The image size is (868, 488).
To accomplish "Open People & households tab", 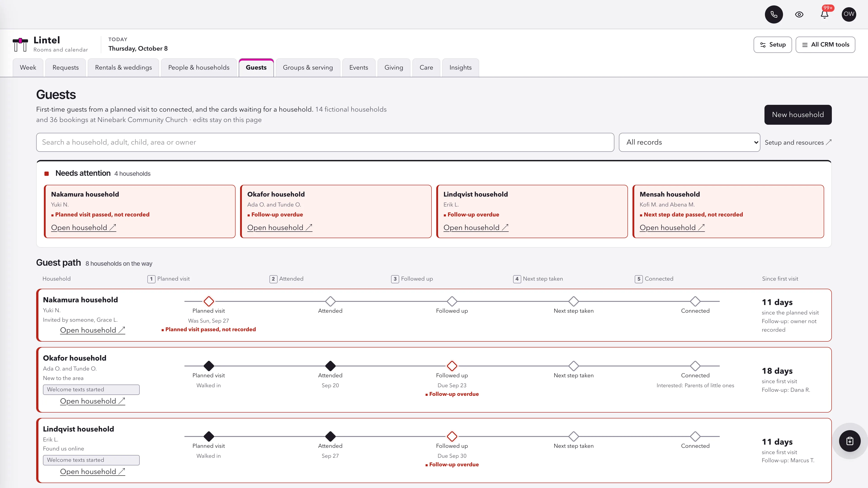I will click(199, 67).
